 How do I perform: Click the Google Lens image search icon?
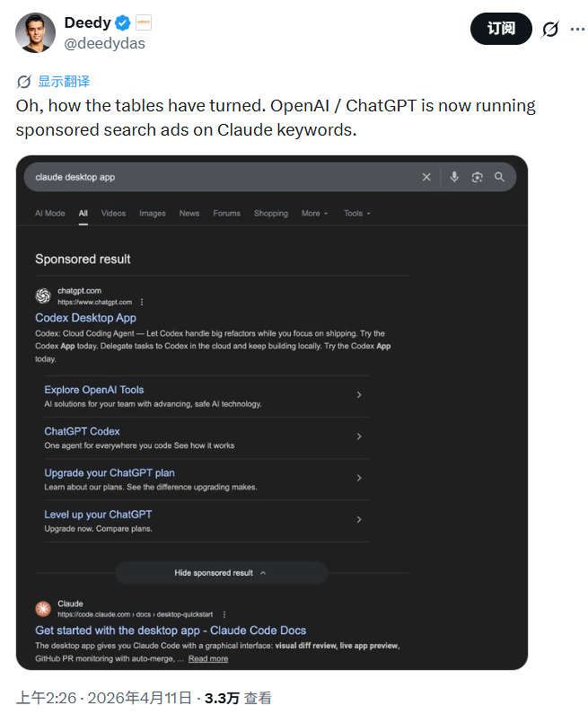pyautogui.click(x=477, y=177)
